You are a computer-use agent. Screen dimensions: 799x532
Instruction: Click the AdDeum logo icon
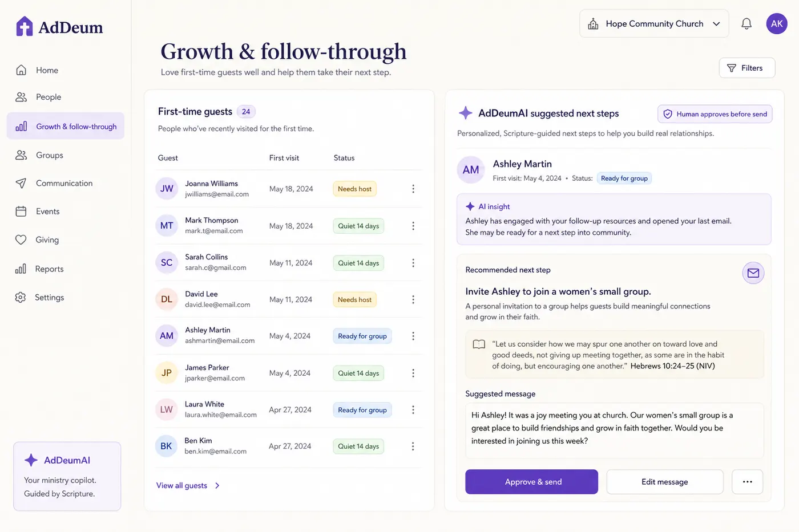point(24,26)
